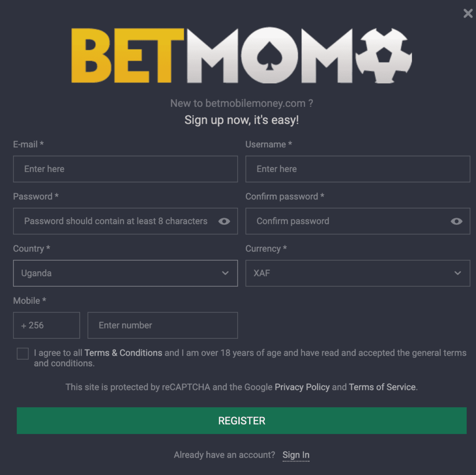
Task: Open the Terms & Conditions link
Action: click(x=123, y=353)
